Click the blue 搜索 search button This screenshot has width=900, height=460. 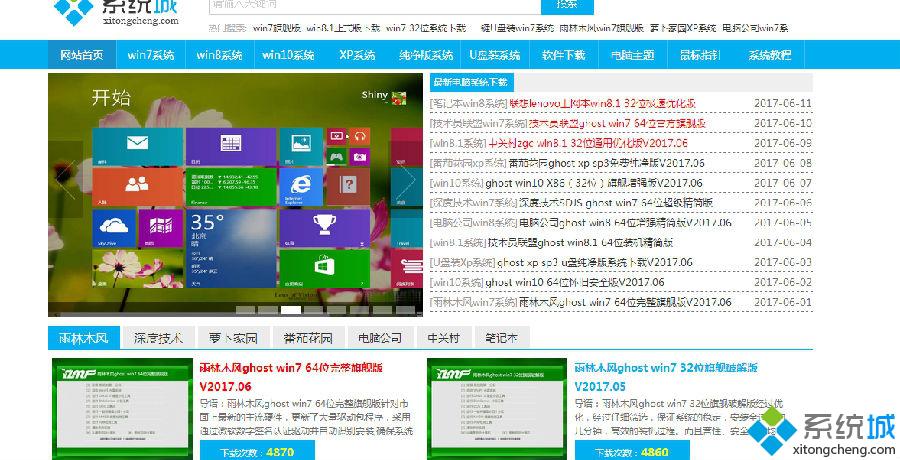567,5
